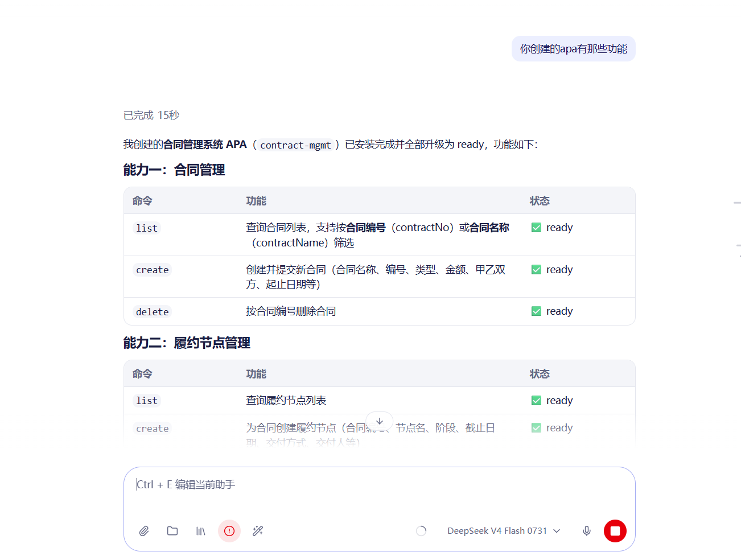Click the 查询履约节点列表 description
Image resolution: width=741 pixels, height=560 pixels.
pyautogui.click(x=286, y=401)
